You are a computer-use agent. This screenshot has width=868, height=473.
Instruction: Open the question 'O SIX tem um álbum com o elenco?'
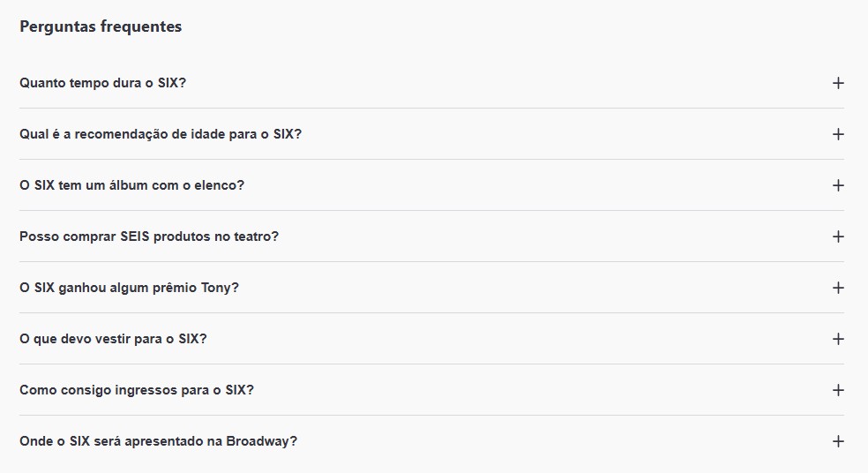131,185
